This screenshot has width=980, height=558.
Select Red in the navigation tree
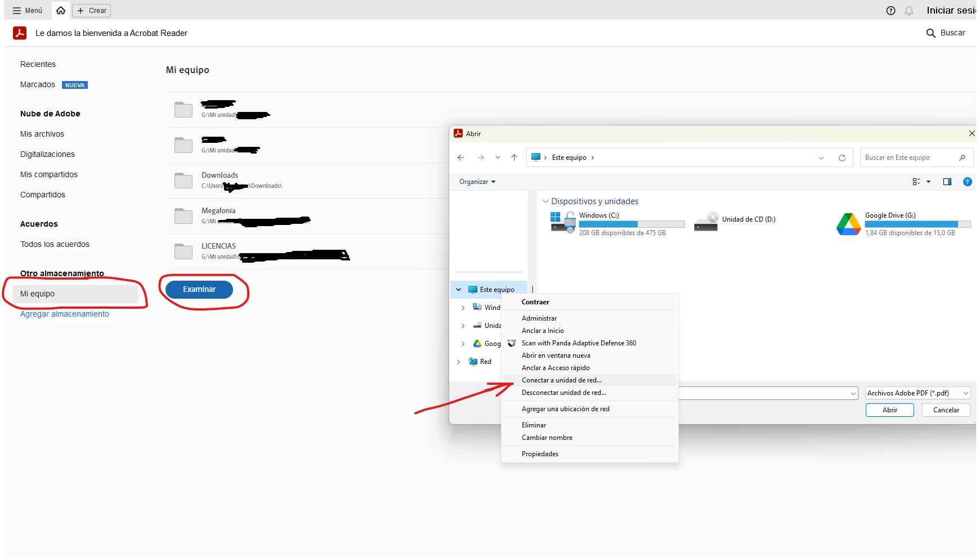click(485, 362)
